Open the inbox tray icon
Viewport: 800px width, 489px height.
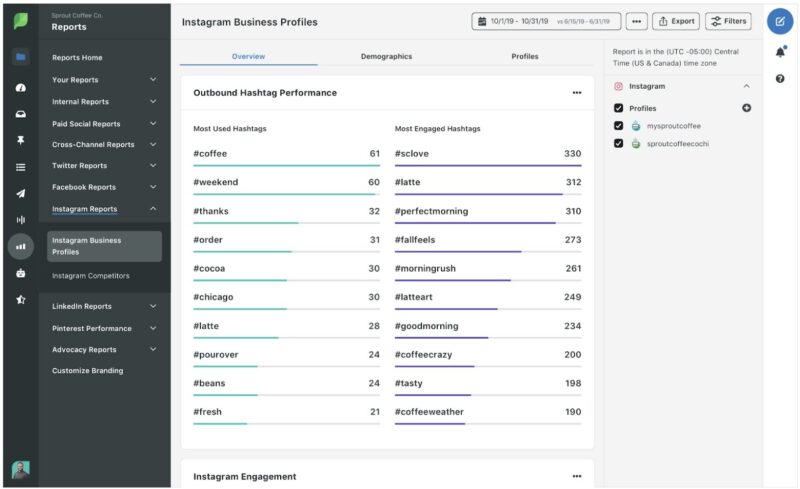tap(21, 114)
